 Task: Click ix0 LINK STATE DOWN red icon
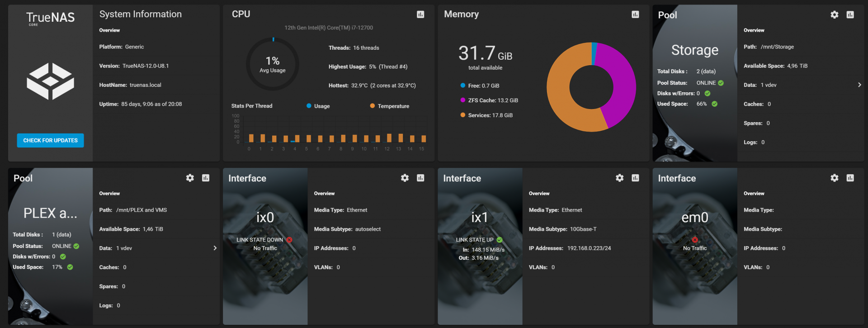[x=289, y=240]
